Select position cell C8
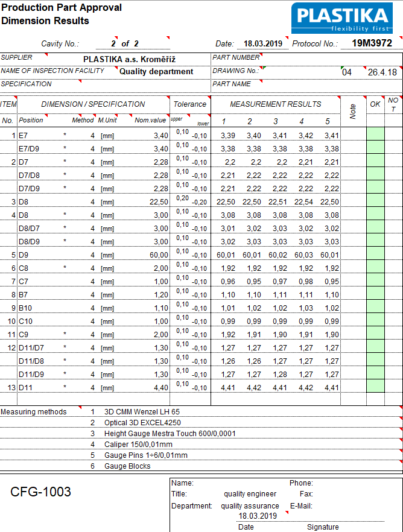This screenshot has height=532, width=403. click(24, 268)
